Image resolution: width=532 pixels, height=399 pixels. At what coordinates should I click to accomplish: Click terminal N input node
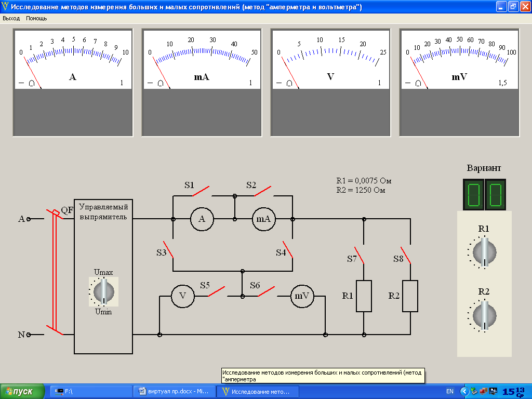click(29, 335)
